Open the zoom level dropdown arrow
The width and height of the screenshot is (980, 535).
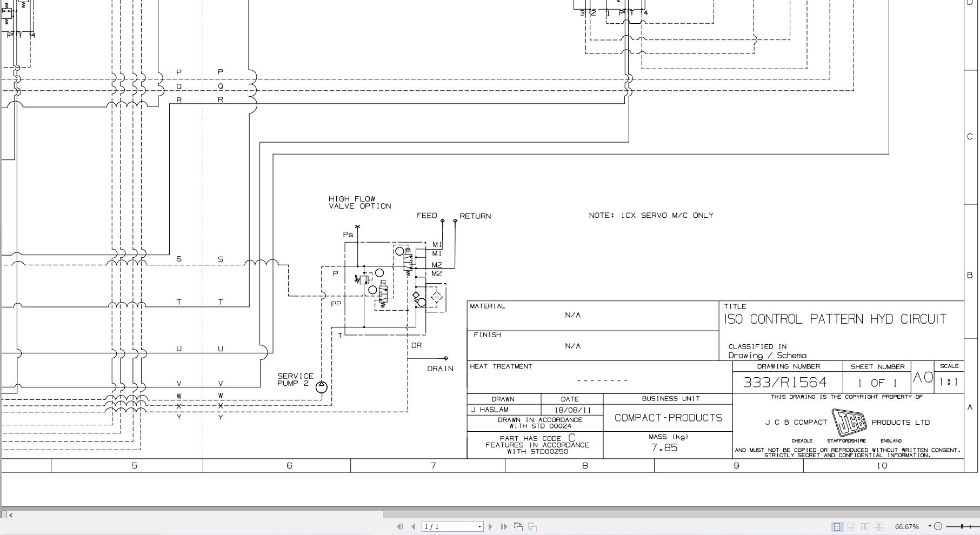[930, 526]
